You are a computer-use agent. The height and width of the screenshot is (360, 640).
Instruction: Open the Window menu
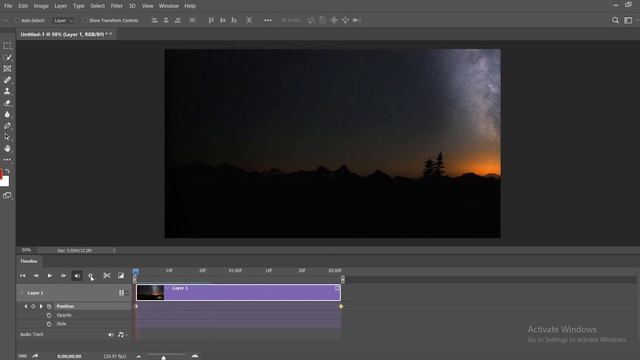(169, 6)
